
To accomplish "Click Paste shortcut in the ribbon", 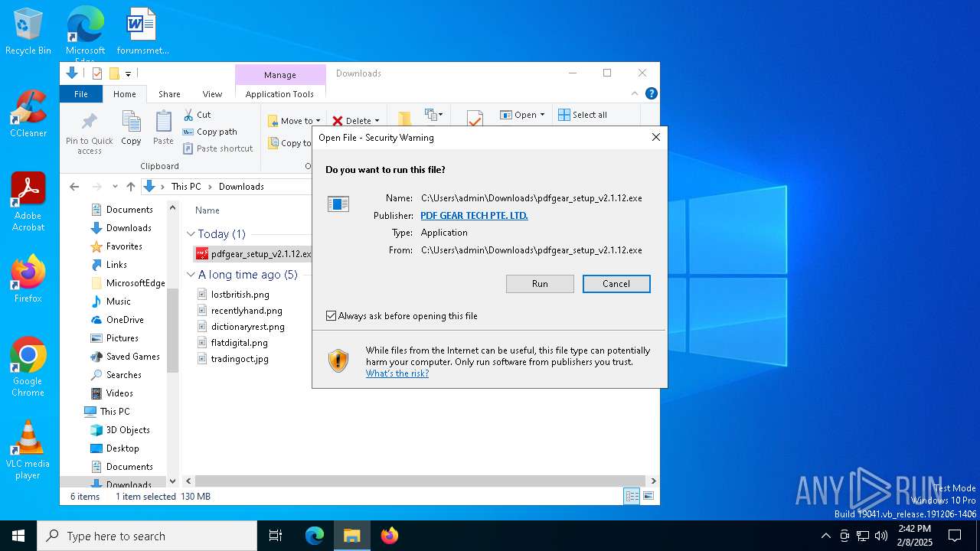I will click(218, 148).
